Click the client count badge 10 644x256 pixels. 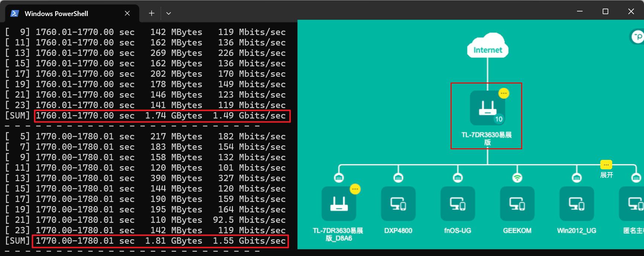[x=499, y=119]
